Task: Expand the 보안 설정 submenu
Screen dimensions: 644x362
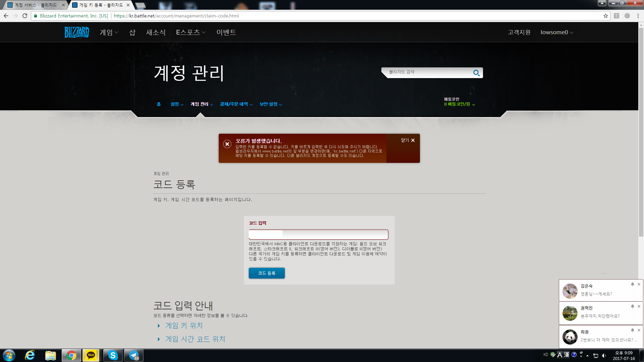Action: [271, 104]
